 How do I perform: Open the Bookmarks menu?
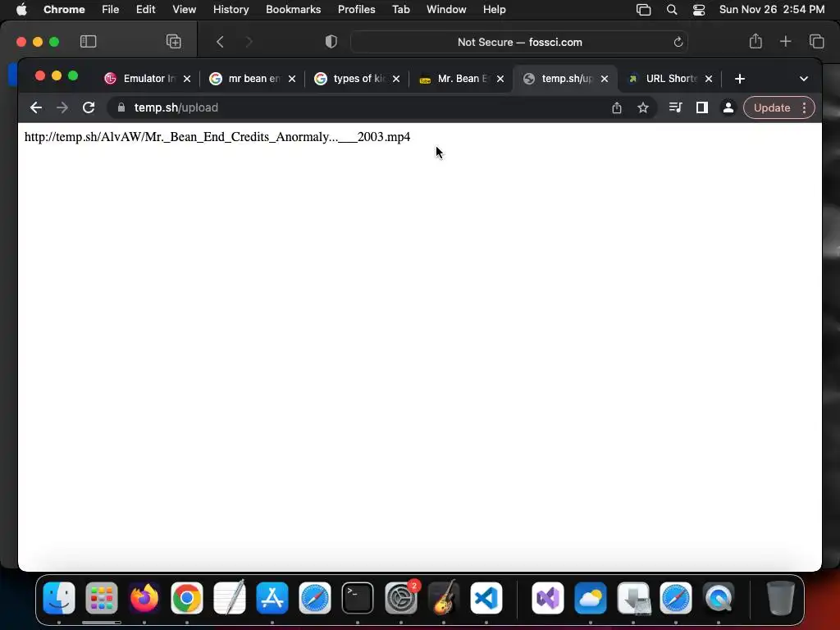[293, 10]
